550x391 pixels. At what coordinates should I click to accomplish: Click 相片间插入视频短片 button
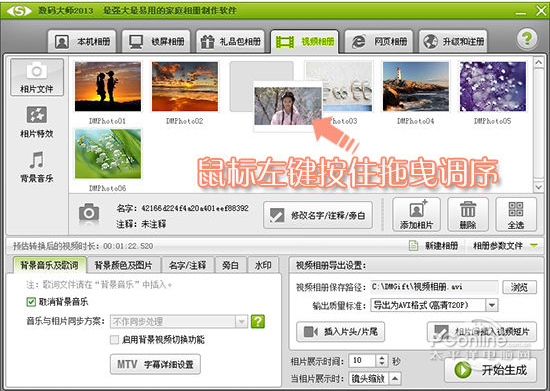pyautogui.click(x=482, y=331)
